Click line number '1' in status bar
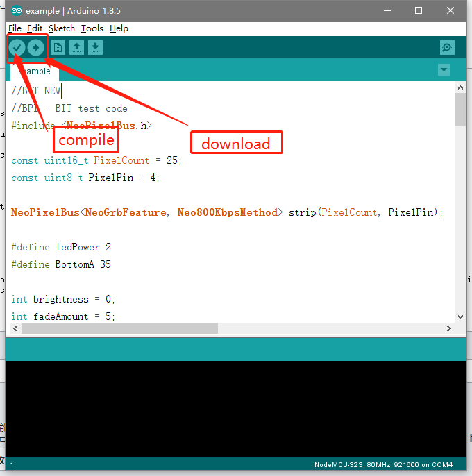 (x=12, y=465)
